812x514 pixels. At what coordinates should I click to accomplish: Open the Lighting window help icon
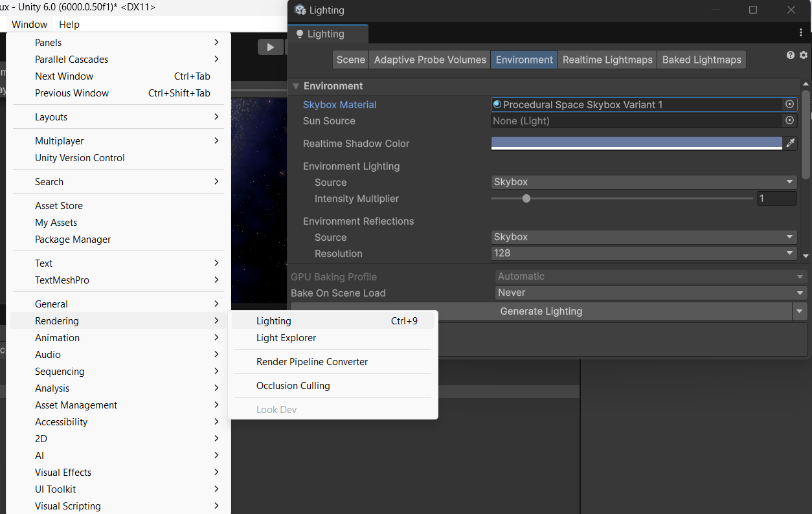[x=791, y=56]
